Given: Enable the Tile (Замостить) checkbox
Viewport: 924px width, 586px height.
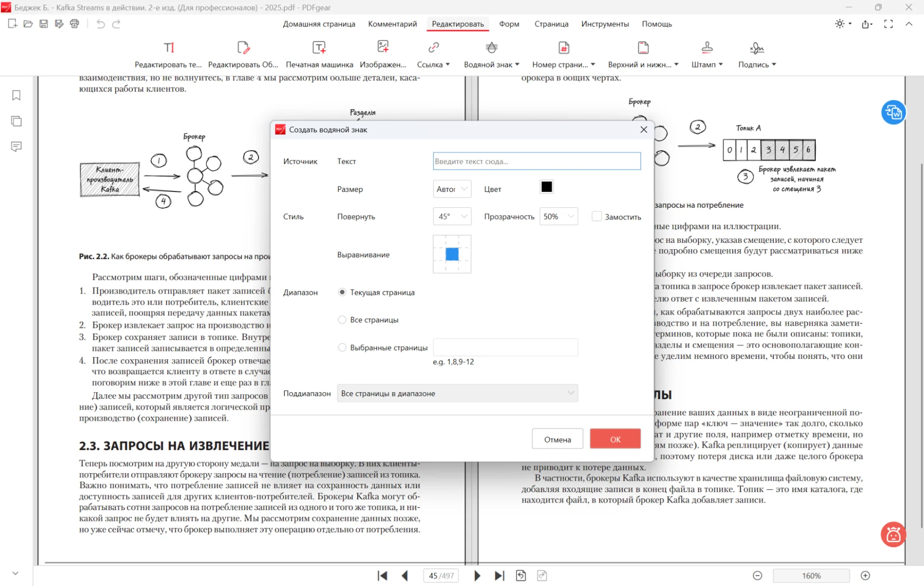Looking at the screenshot, I should point(597,216).
